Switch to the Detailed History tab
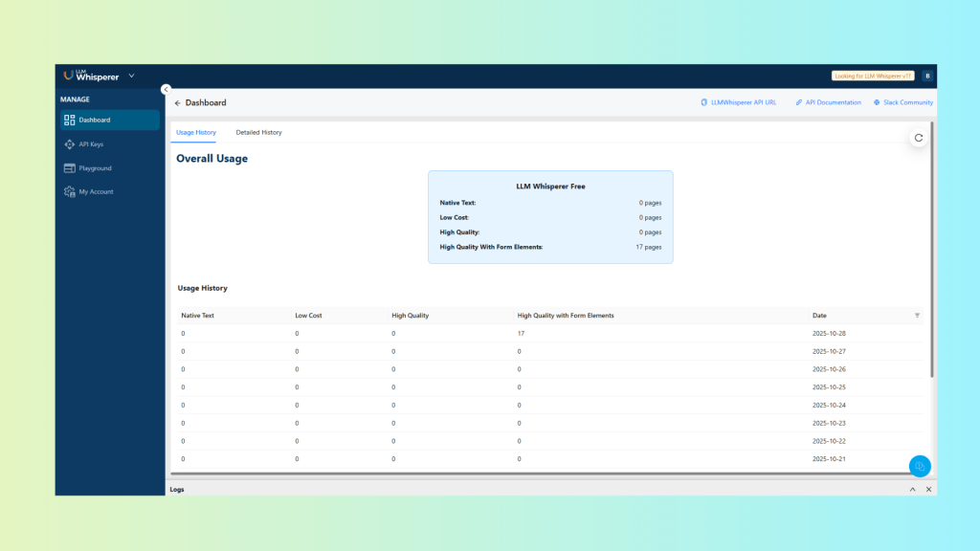Screen dimensions: 980x551 click(x=258, y=132)
